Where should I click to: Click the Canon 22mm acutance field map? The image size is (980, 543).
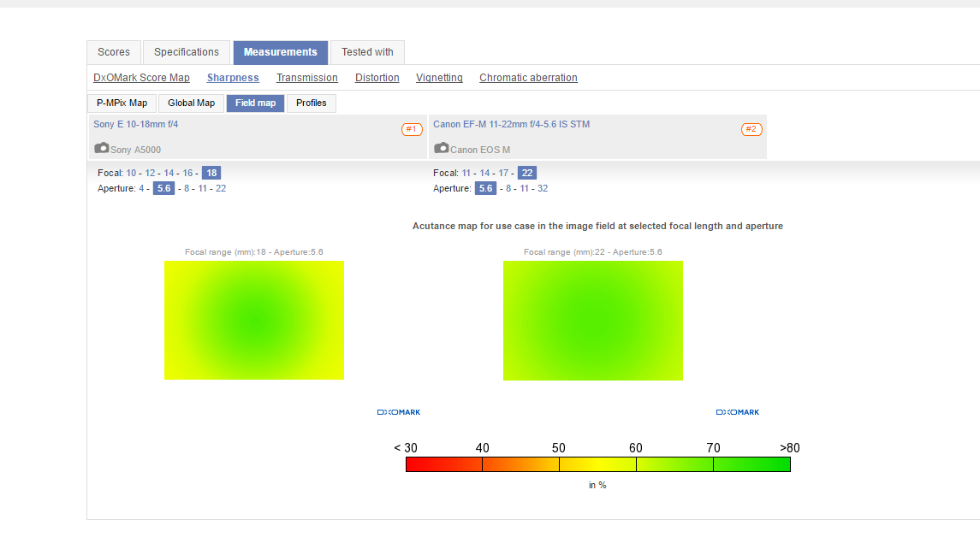pos(593,320)
